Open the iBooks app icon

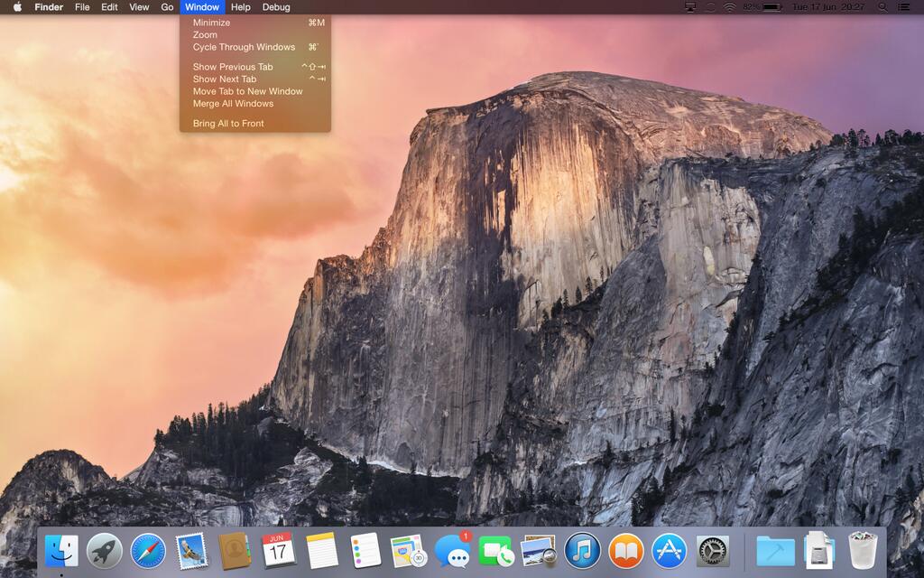(625, 551)
